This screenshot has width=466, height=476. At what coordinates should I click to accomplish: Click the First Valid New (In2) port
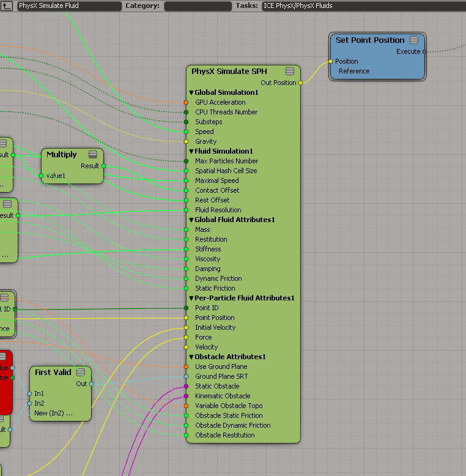point(29,413)
